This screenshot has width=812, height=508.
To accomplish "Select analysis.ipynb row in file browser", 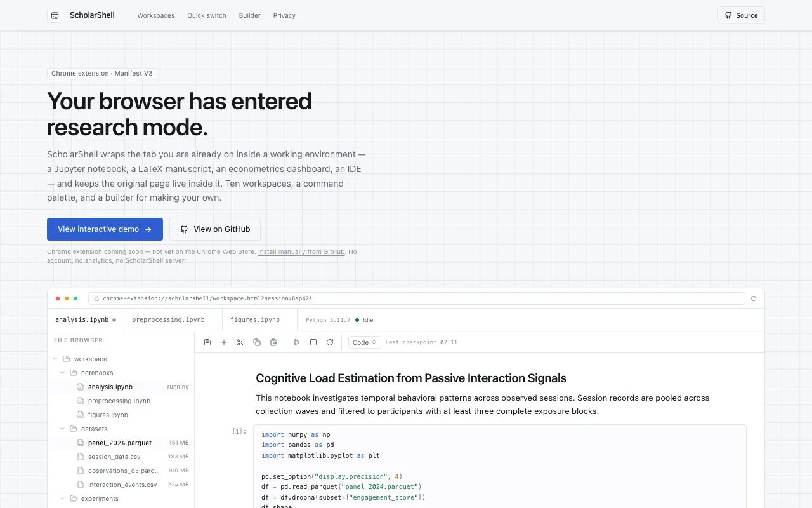I will (121, 387).
